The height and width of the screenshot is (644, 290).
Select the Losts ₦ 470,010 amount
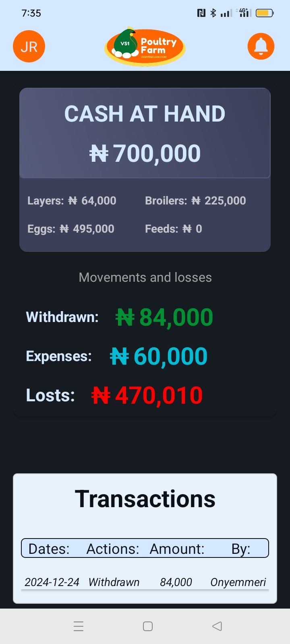point(147,395)
